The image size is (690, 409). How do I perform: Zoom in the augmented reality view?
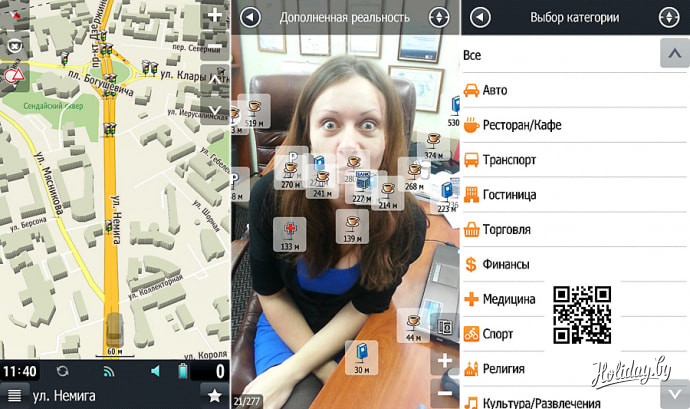(445, 360)
